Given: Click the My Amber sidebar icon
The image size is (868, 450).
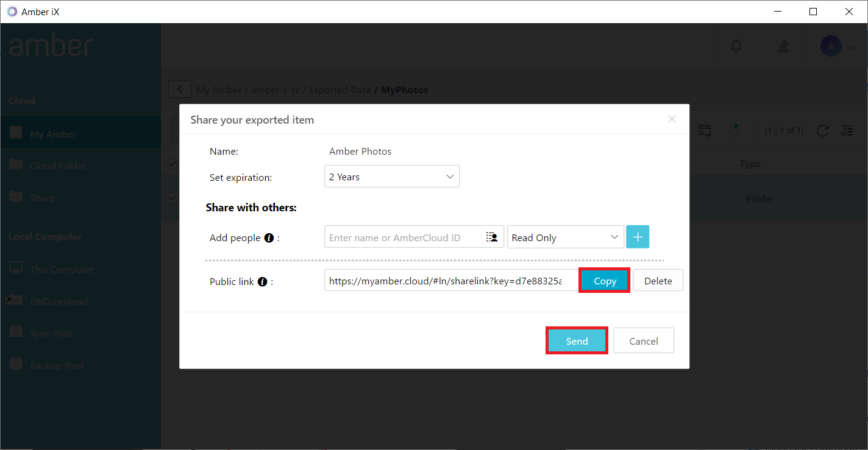Looking at the screenshot, I should [16, 133].
